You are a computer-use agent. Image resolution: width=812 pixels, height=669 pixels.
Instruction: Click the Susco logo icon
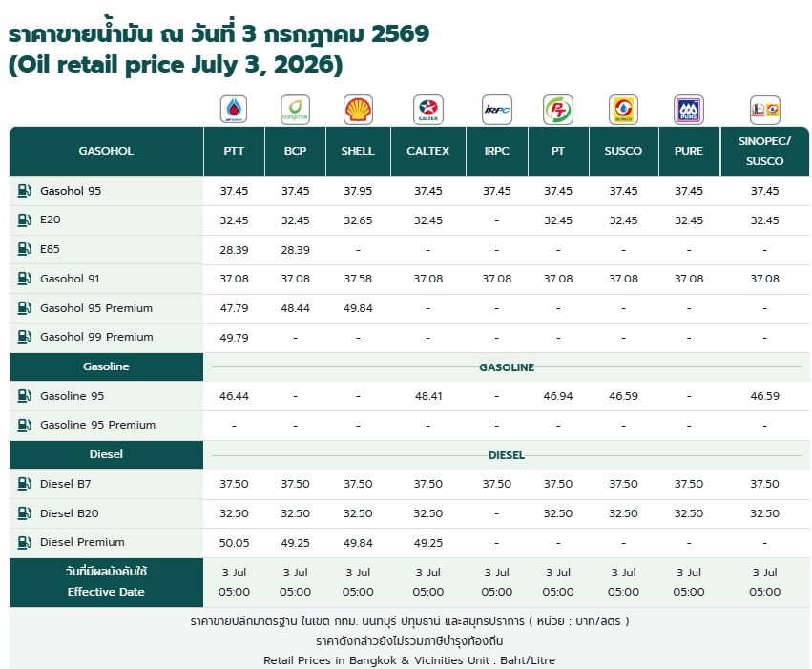click(x=623, y=109)
